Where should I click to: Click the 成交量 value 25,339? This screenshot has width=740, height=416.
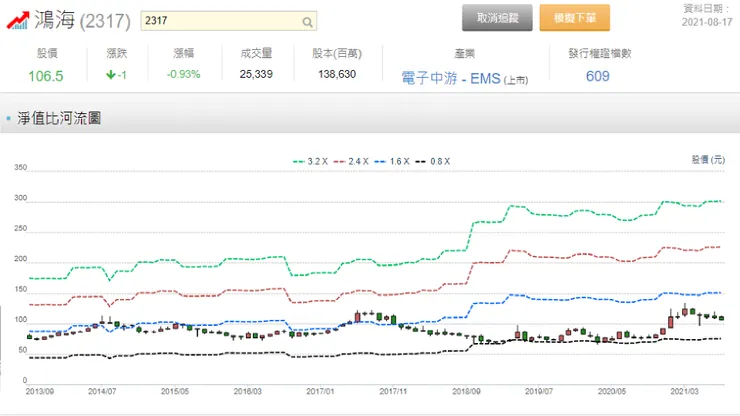[x=257, y=75]
